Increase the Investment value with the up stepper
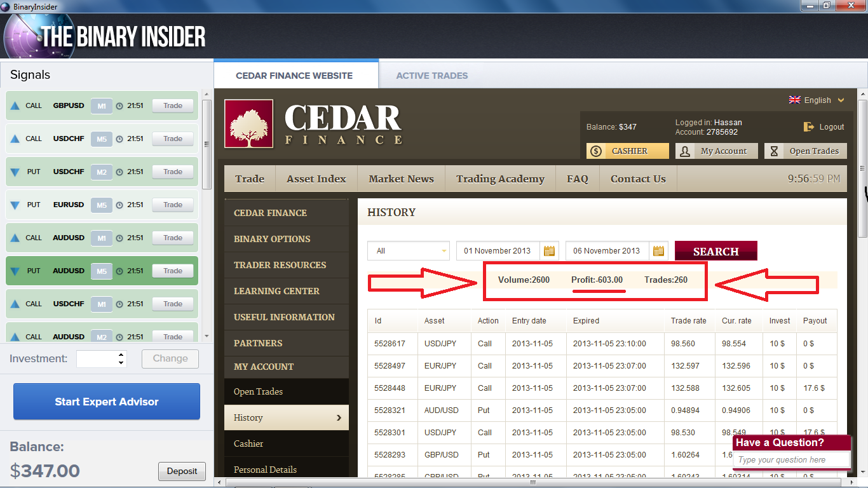 click(x=121, y=354)
